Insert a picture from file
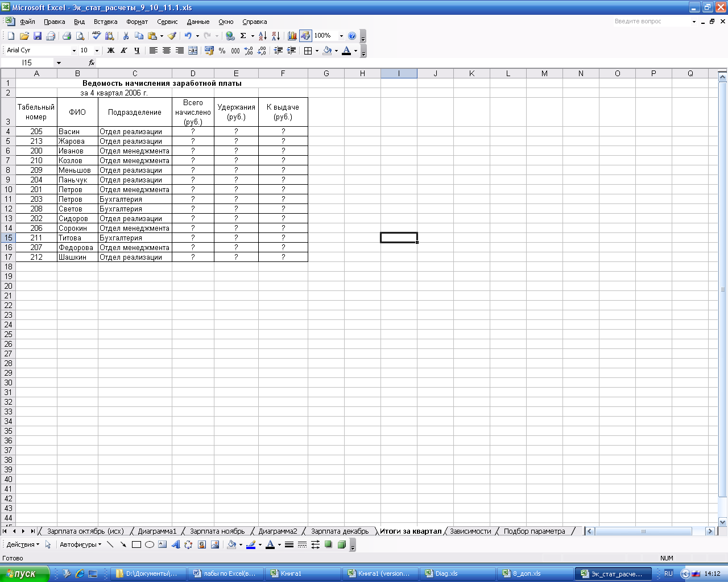 coord(215,544)
